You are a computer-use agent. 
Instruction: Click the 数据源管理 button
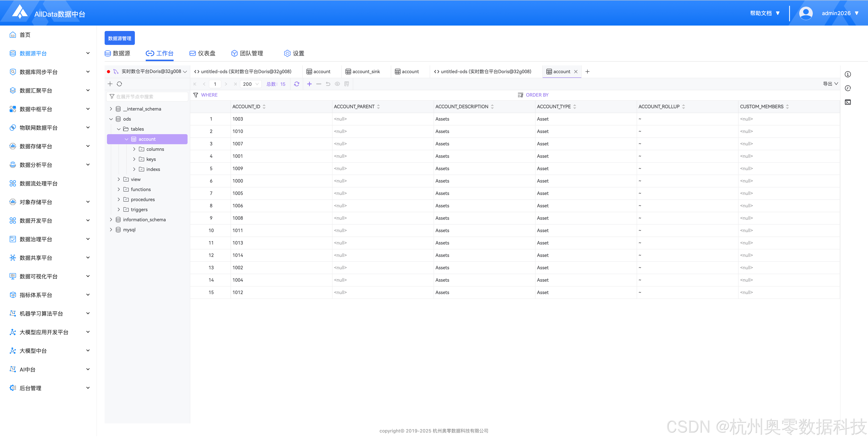(120, 38)
